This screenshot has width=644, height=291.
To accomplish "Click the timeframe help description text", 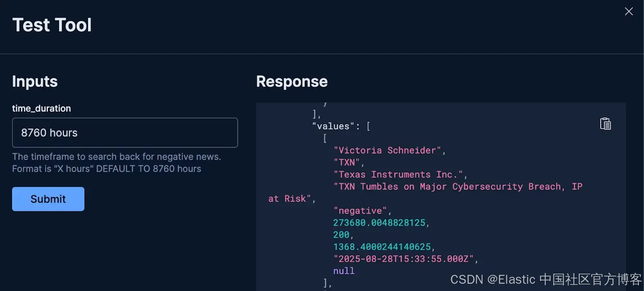I will pyautogui.click(x=117, y=163).
